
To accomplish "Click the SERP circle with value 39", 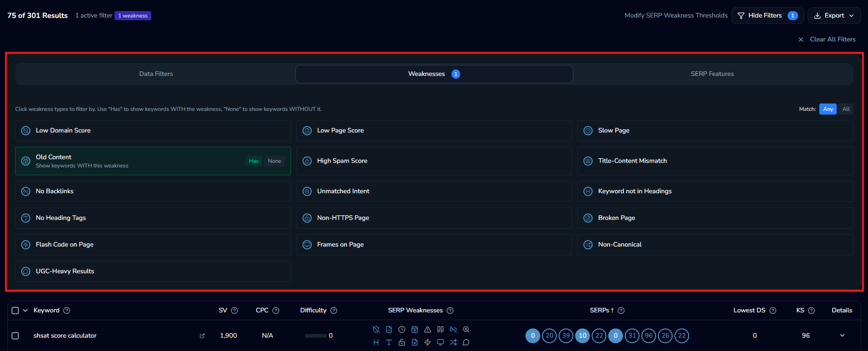I will [x=566, y=336].
